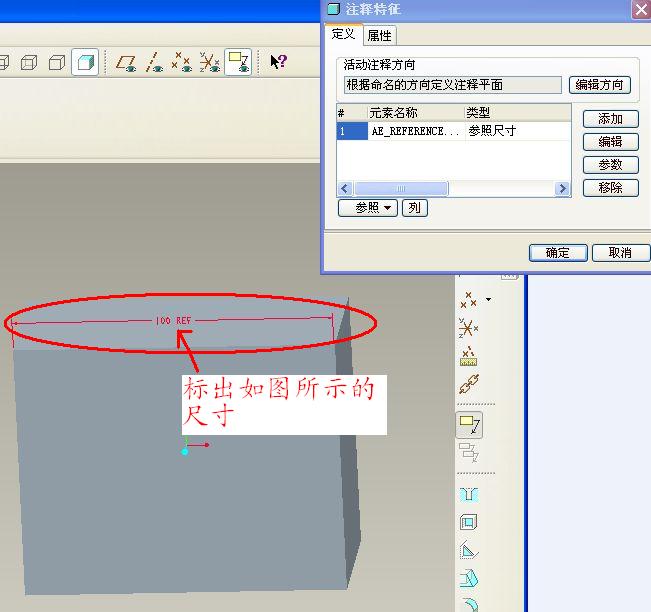Click the 移除 button

(610, 188)
